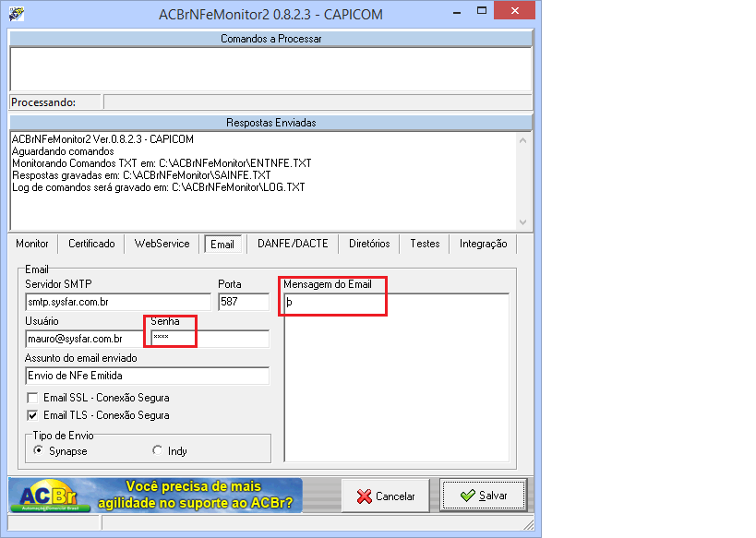Switch to the Monitor tab

(32, 244)
